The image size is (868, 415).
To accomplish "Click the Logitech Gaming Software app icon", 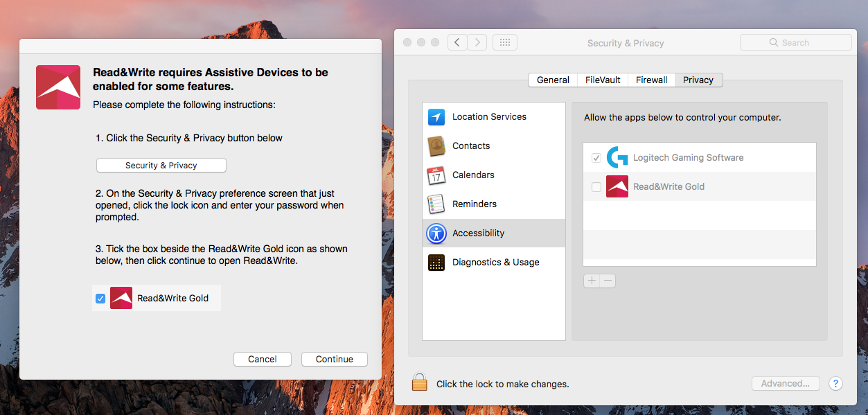I will (617, 157).
